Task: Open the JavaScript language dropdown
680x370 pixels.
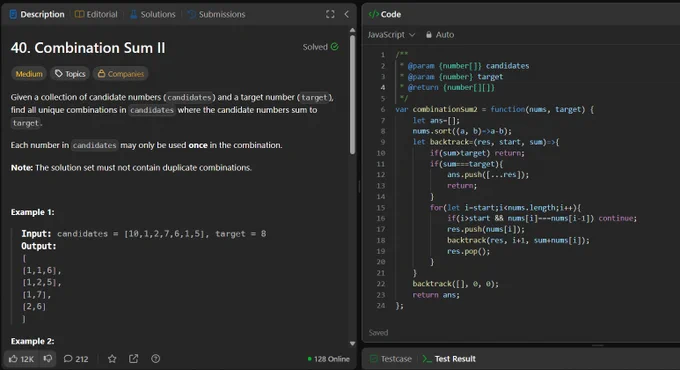Action: [392, 35]
